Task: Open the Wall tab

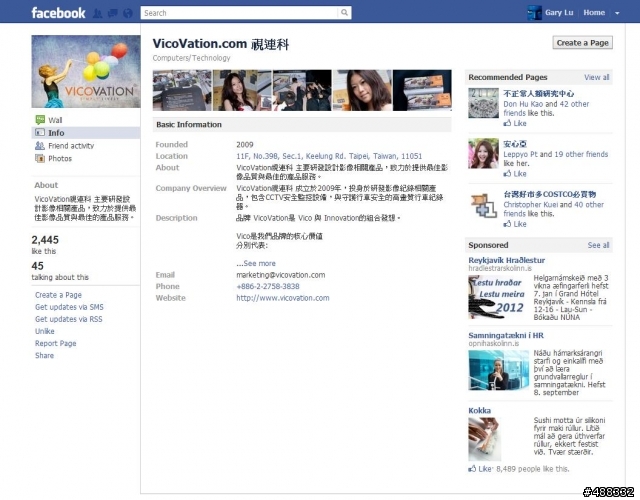Action: 55,120
